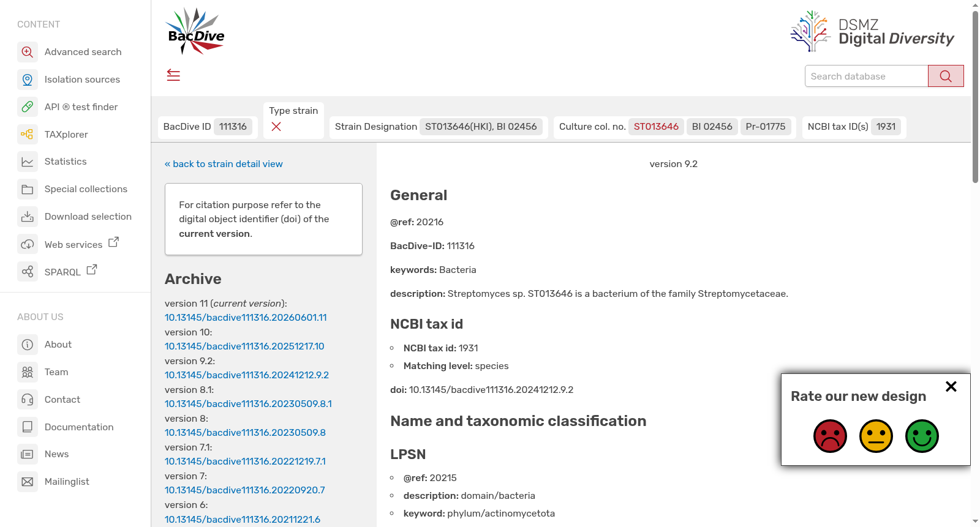Rate design with green happy face

click(922, 436)
